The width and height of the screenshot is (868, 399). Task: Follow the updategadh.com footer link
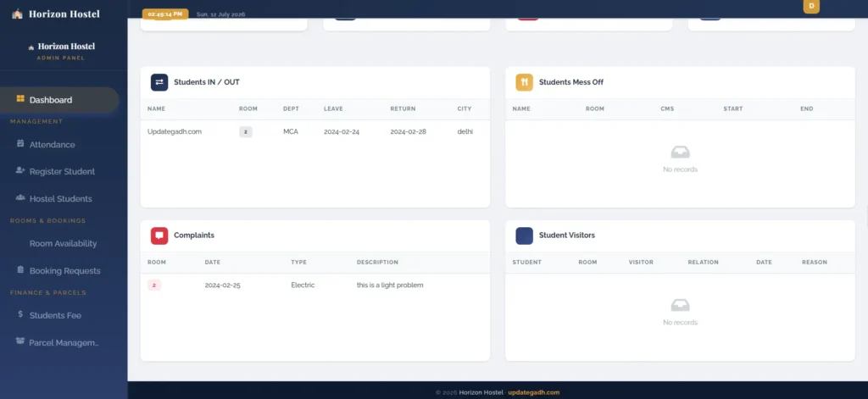pyautogui.click(x=534, y=392)
